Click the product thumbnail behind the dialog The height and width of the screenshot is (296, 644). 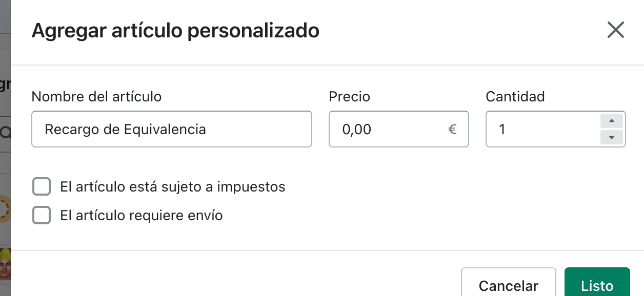point(5,264)
